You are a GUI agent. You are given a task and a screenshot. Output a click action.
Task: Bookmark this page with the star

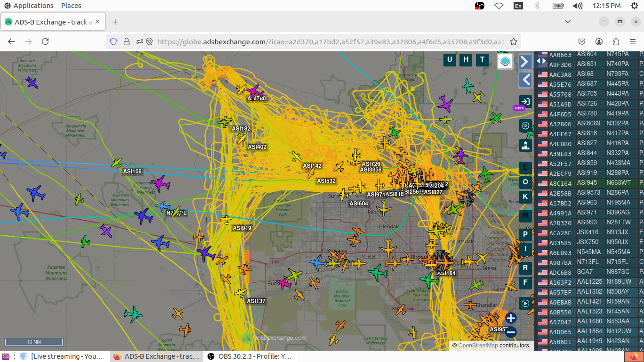click(514, 41)
